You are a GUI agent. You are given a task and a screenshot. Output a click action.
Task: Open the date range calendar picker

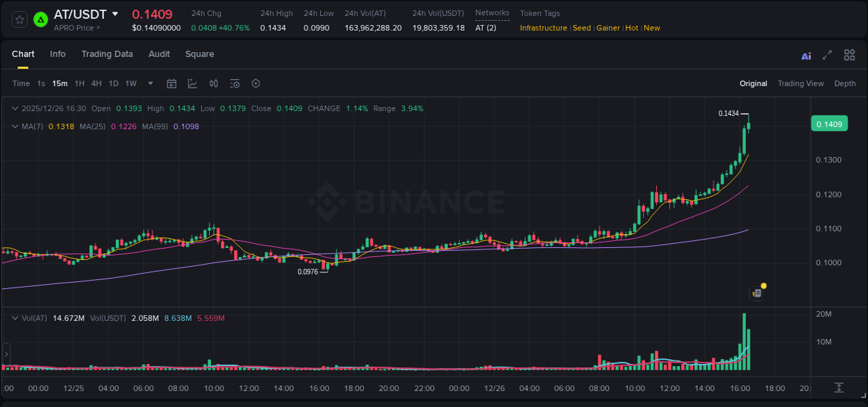pos(172,83)
